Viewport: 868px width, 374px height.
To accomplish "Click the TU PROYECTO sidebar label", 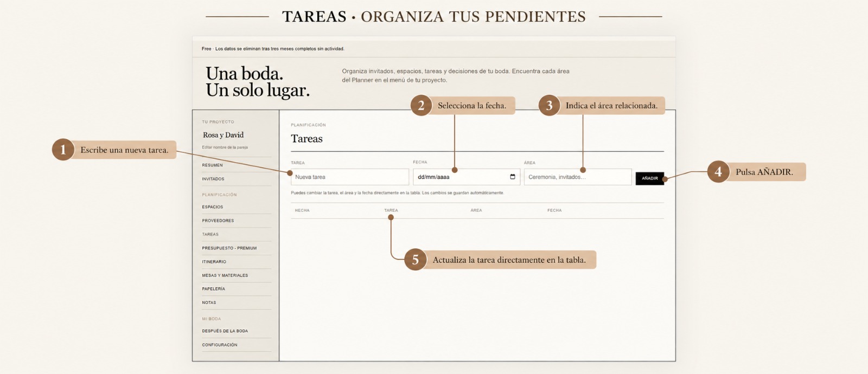I will click(x=218, y=122).
